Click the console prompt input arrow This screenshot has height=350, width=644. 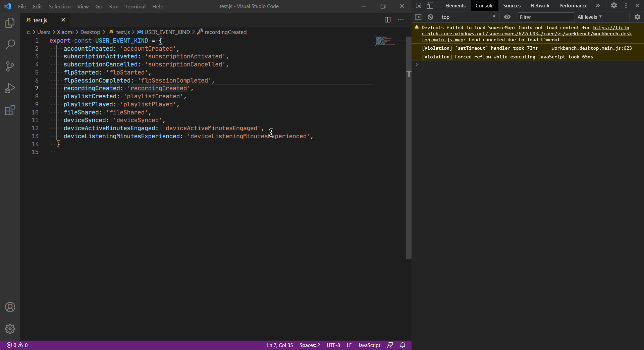point(417,64)
